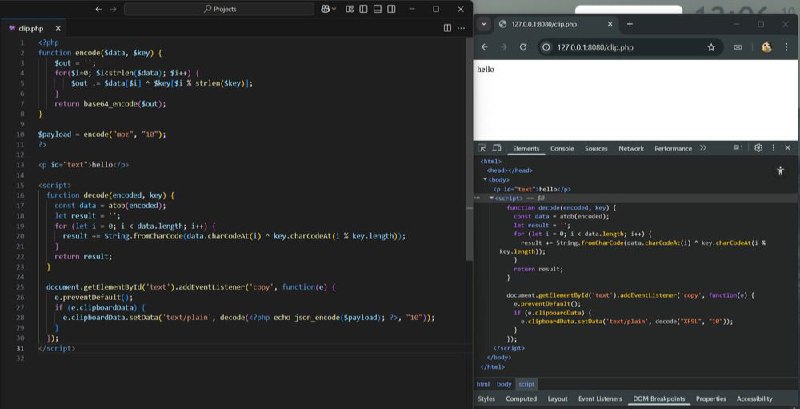Open the Chrome profile avatar
This screenshot has height=409, width=800.
coord(766,47)
